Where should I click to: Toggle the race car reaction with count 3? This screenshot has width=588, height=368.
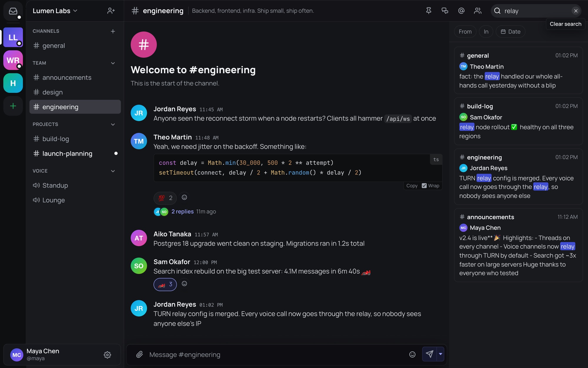coord(165,284)
